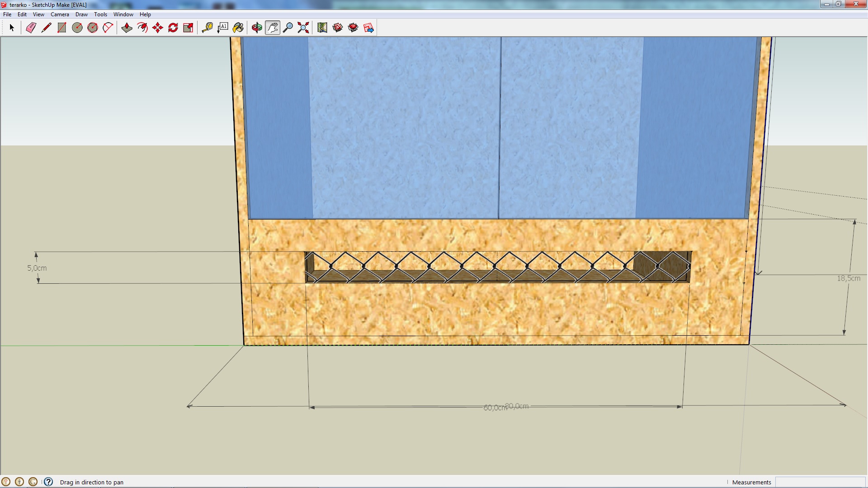Select the 5,0cm dimension label
The image size is (868, 488).
pyautogui.click(x=37, y=268)
